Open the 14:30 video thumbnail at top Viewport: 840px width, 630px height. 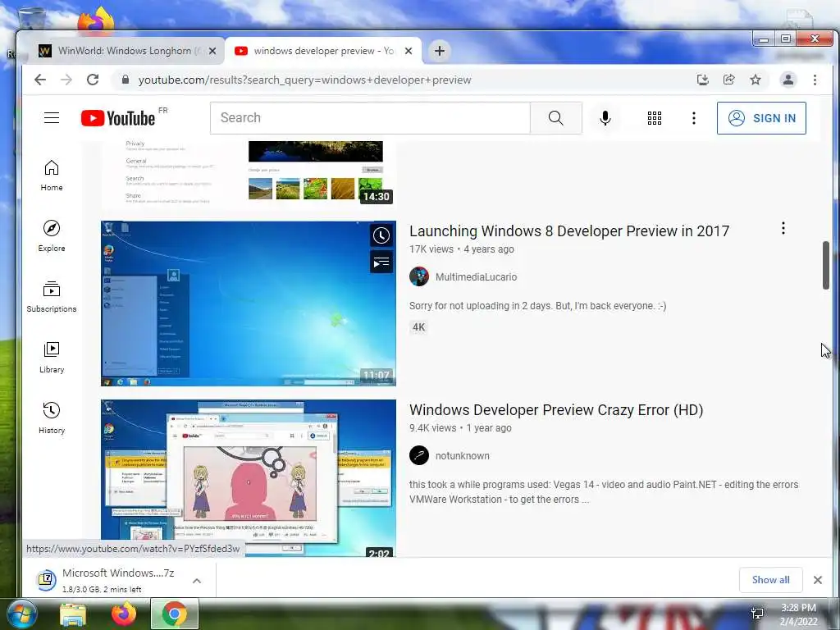(248, 174)
